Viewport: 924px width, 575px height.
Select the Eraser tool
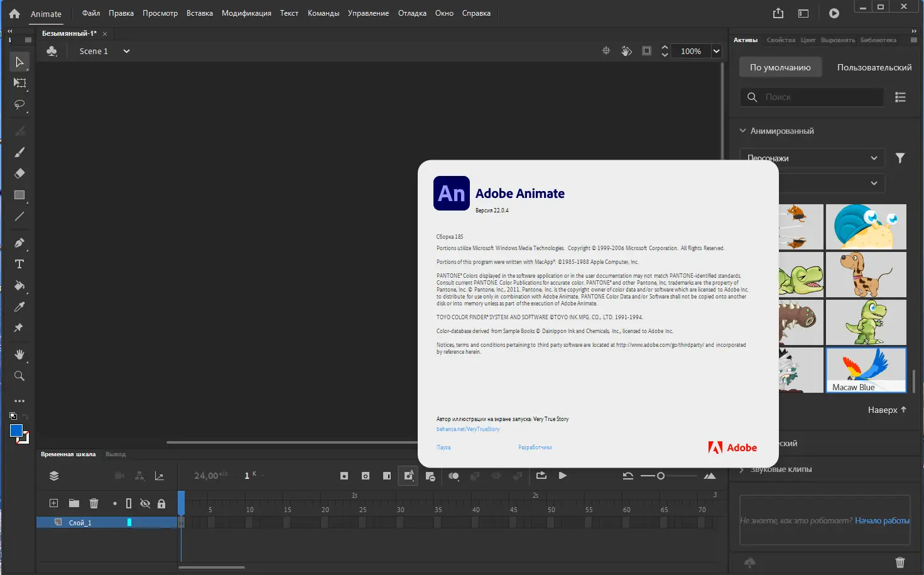[19, 173]
